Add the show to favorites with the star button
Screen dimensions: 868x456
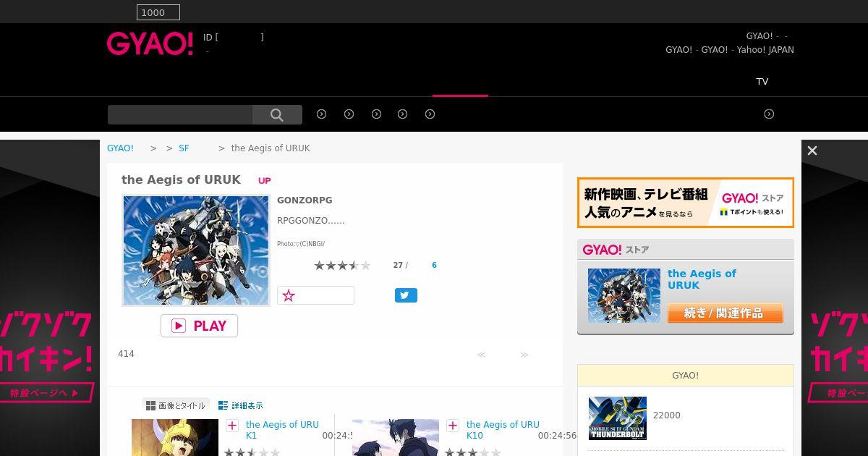(315, 295)
